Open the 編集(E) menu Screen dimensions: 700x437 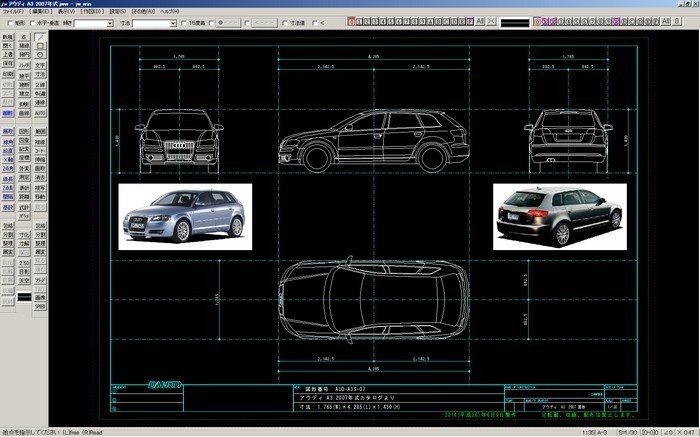[x=41, y=11]
